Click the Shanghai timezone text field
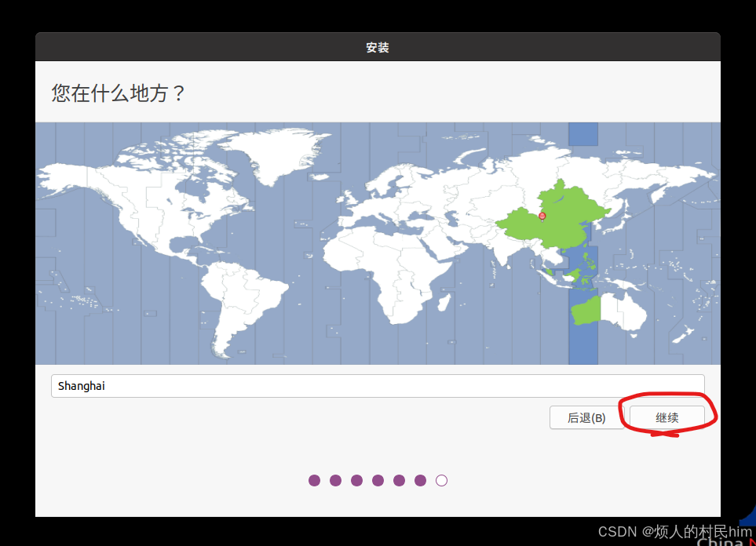Screen dimensions: 756x546 (378, 386)
